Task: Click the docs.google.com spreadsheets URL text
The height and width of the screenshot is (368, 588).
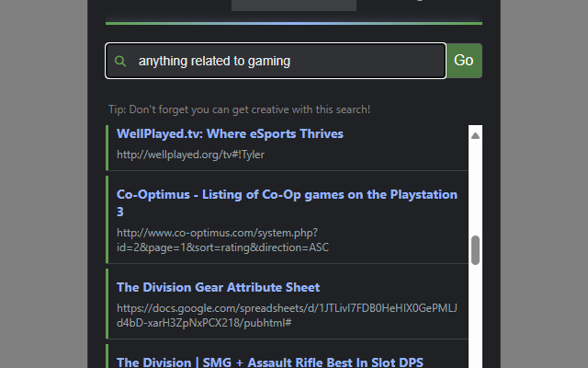Action: 287,316
